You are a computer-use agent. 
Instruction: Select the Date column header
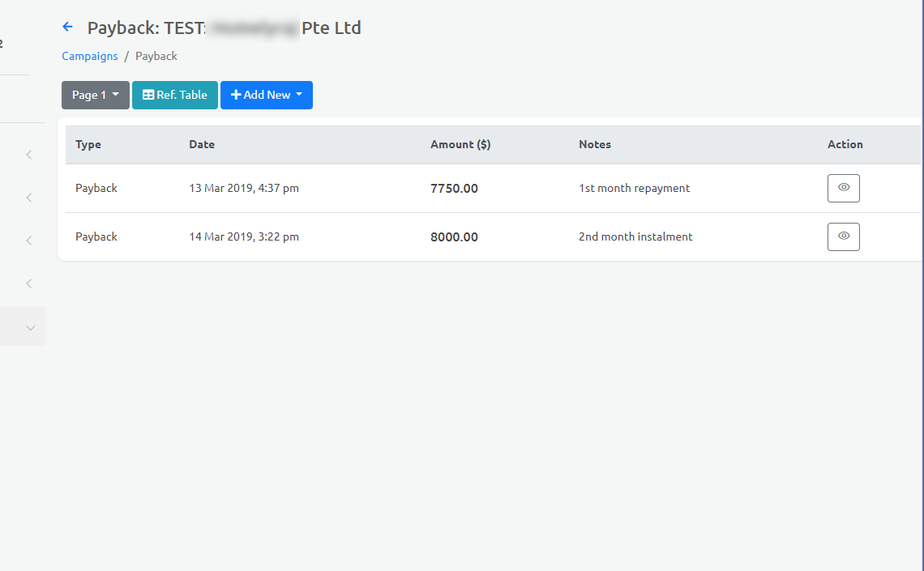pyautogui.click(x=202, y=144)
